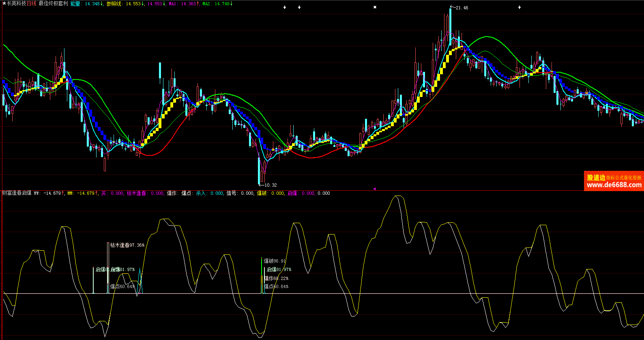Viewport: 644px width, 340px height.
Task: Click the asterisk marker above the chart
Action: pyautogui.click(x=375, y=7)
